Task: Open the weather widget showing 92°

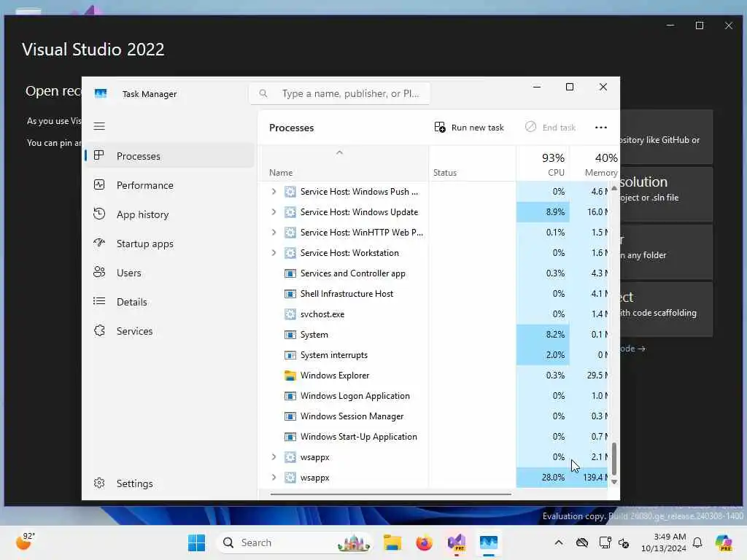Action: [x=25, y=542]
